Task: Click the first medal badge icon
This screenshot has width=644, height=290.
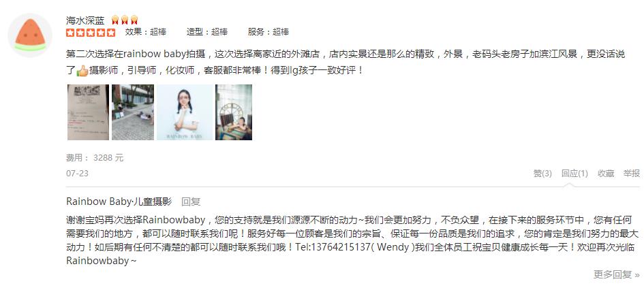Action: tap(115, 20)
